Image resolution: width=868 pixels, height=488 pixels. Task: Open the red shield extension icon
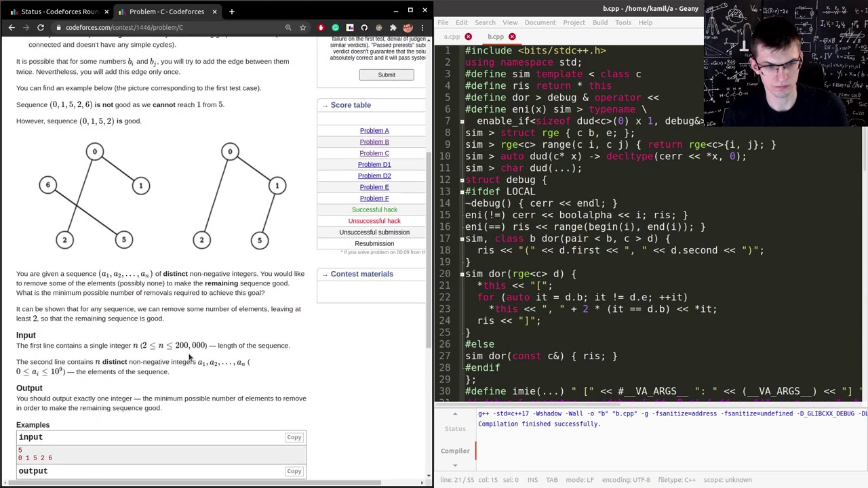click(x=321, y=28)
